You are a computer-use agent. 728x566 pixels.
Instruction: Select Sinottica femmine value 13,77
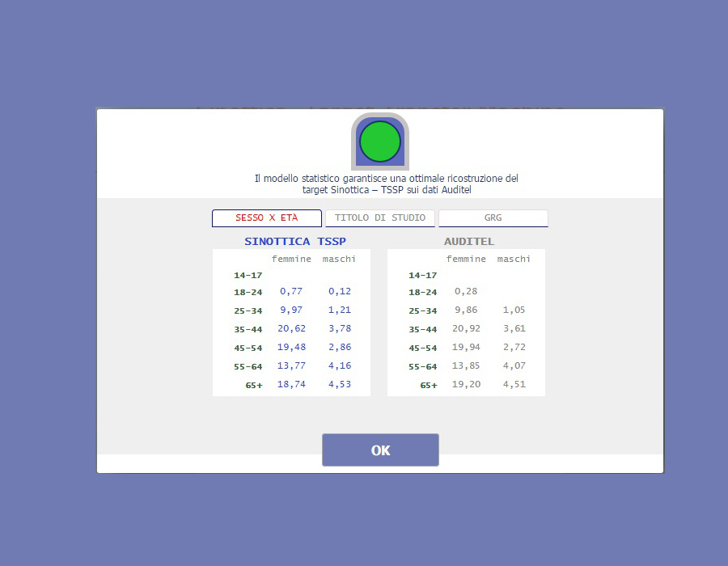(291, 365)
